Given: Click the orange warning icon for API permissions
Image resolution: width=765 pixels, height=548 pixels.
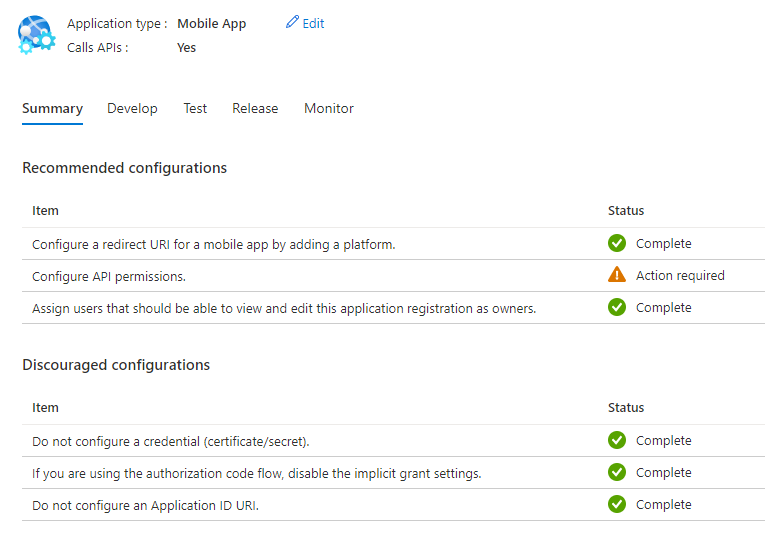Looking at the screenshot, I should pos(617,275).
